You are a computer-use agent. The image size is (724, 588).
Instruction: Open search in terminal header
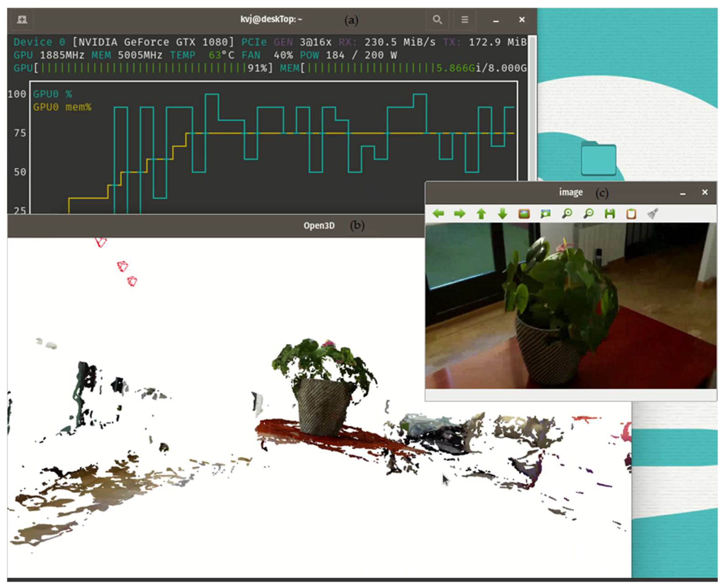(x=437, y=19)
